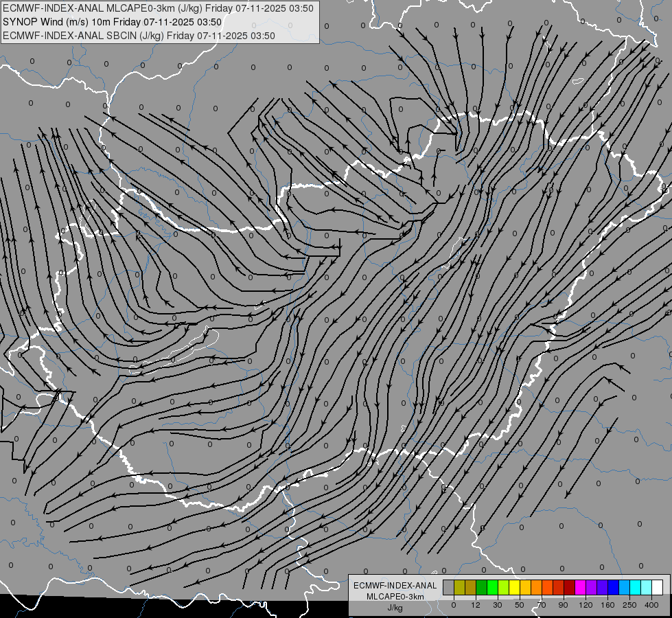Viewport: 672px width, 618px height.
Task: Click the bright green legend swatch
Action: 493,588
